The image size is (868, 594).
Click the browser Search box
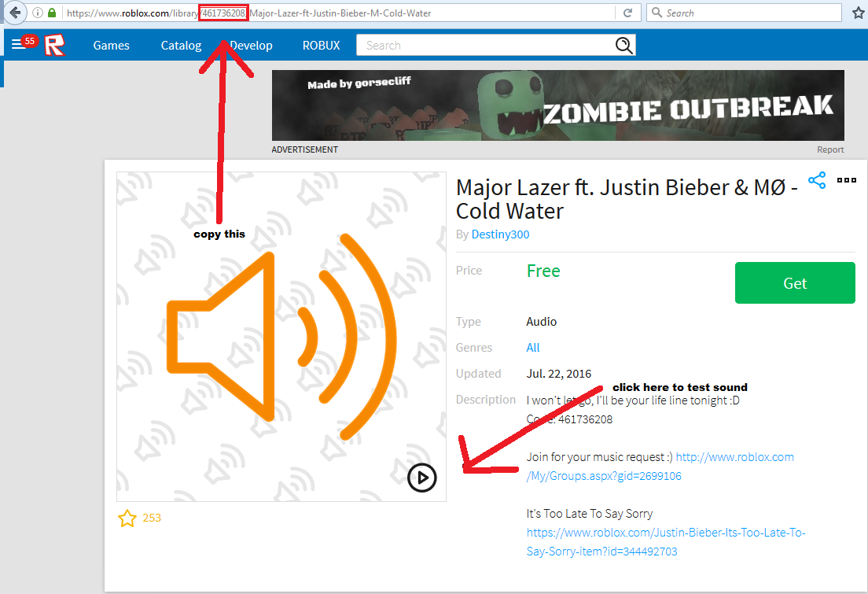[x=744, y=13]
